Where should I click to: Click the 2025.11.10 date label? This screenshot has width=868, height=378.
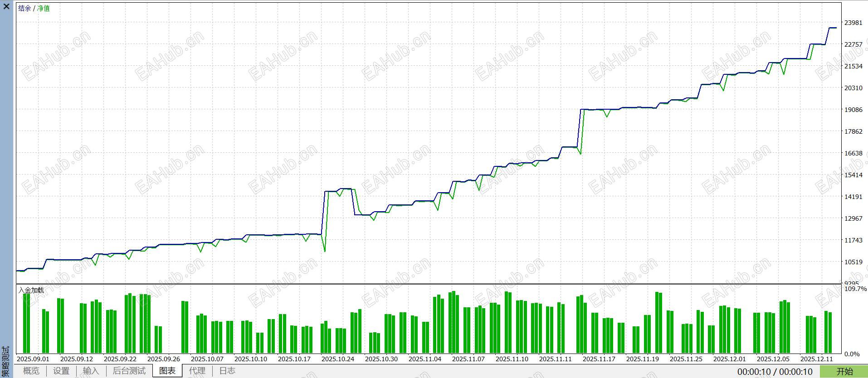tap(512, 359)
